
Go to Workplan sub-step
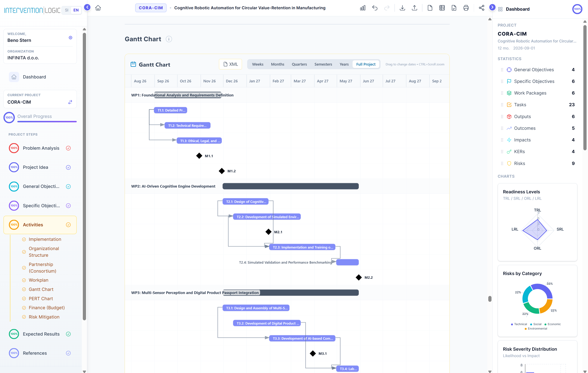pyautogui.click(x=39, y=280)
